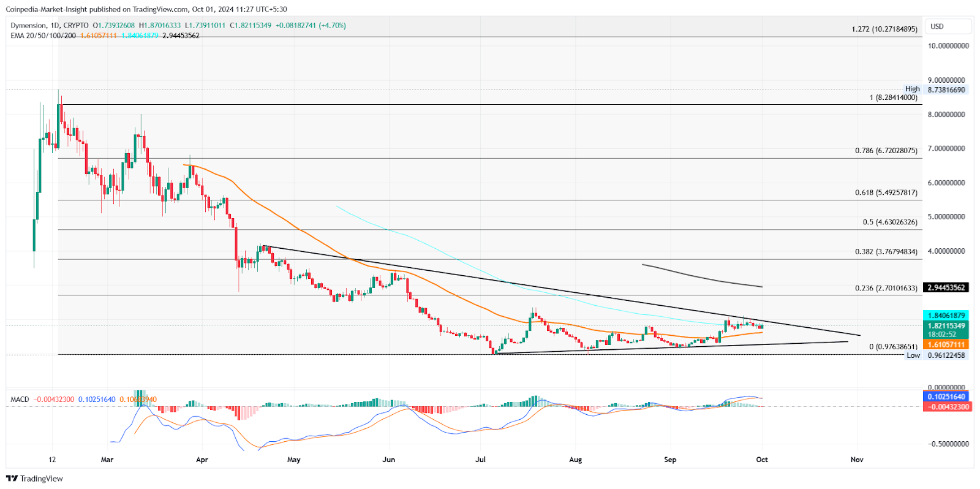Image resolution: width=980 pixels, height=489 pixels.
Task: Click MACD legend value -0.00432300
Action: [54, 400]
